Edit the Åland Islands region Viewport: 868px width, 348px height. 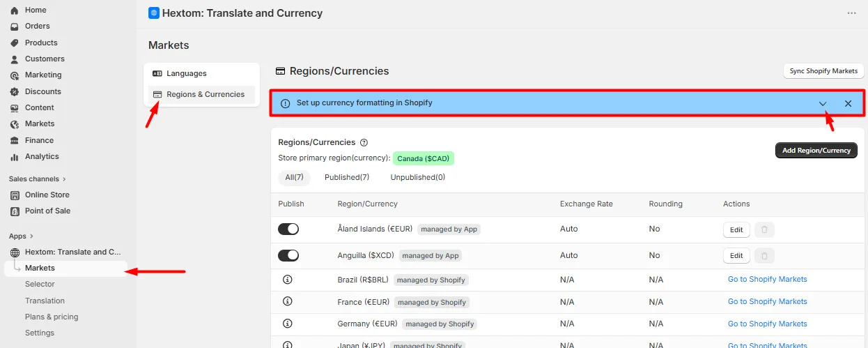[736, 229]
